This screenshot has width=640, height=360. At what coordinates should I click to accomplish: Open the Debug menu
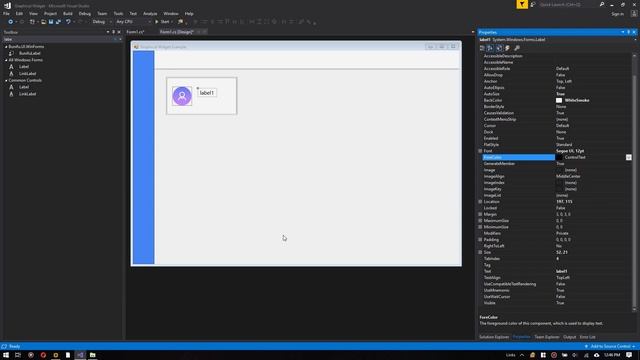tap(84, 13)
